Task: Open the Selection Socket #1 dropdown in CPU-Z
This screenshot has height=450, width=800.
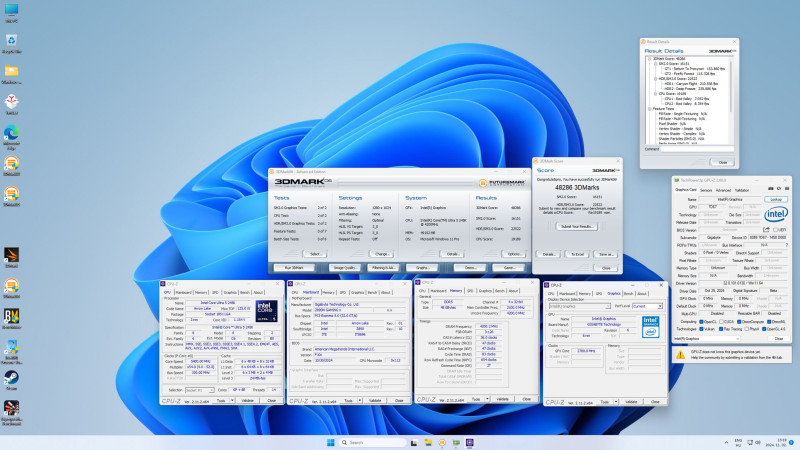Action: pos(199,390)
